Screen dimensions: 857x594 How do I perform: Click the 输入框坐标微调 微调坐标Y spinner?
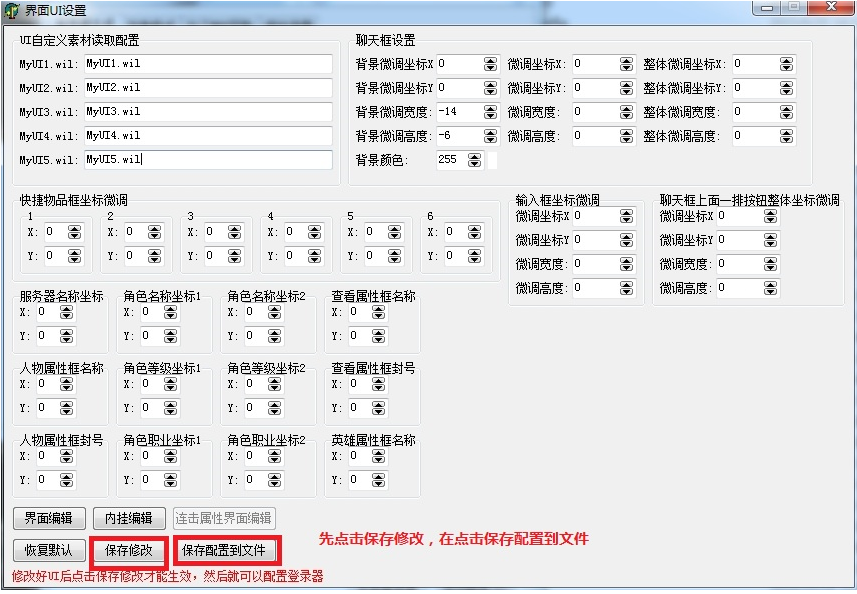(626, 240)
